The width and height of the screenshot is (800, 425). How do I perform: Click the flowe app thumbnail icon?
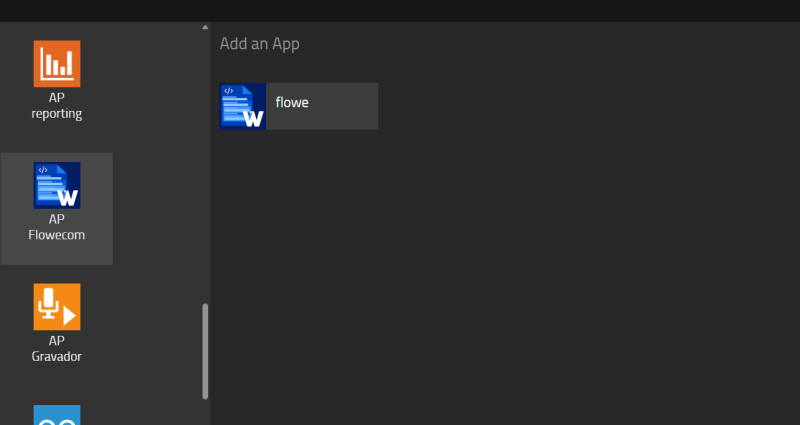(242, 106)
